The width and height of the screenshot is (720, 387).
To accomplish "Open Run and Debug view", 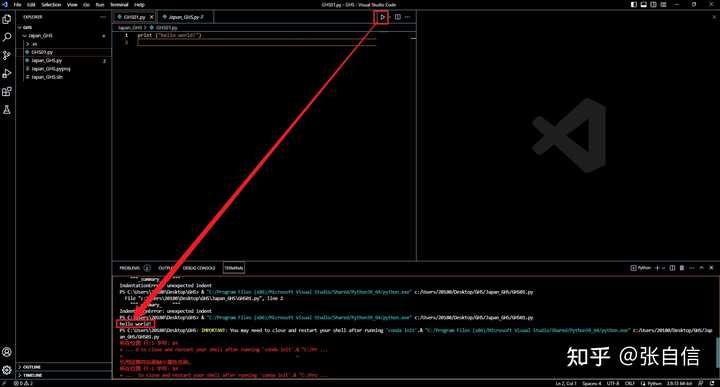I will click(x=7, y=73).
